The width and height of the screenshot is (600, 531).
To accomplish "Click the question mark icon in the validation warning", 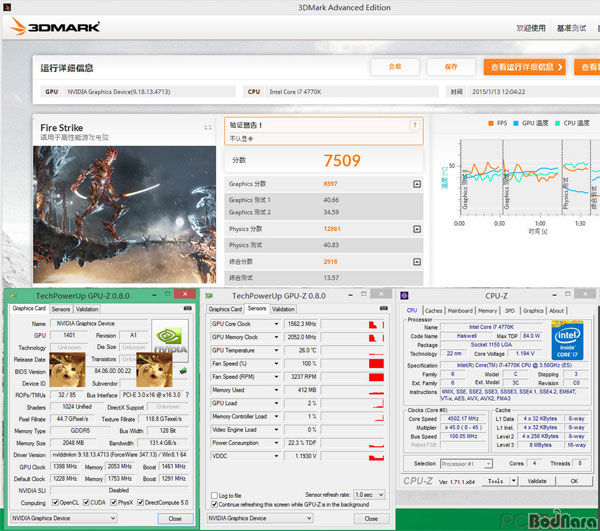I will [x=415, y=125].
